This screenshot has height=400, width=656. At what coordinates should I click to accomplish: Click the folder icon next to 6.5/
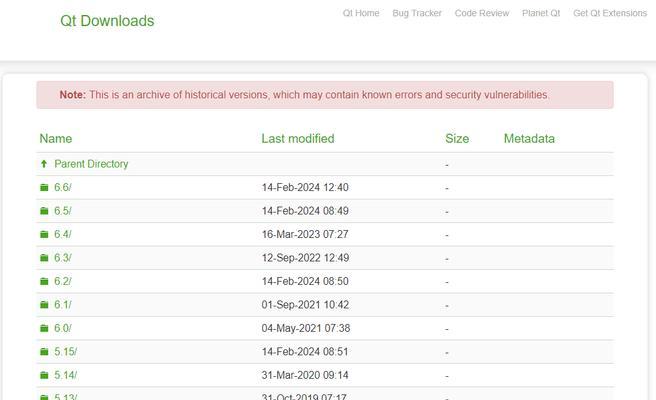[44, 211]
